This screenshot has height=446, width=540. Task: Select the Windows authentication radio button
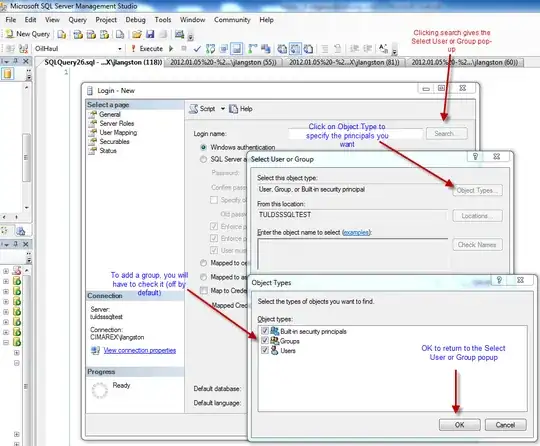click(x=204, y=147)
